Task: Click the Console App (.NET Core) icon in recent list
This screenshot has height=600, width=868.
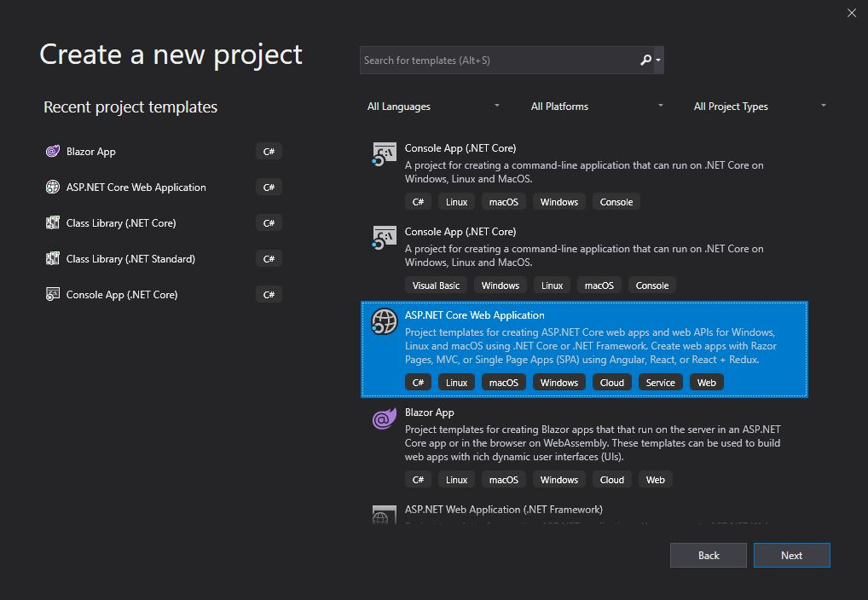Action: (53, 295)
